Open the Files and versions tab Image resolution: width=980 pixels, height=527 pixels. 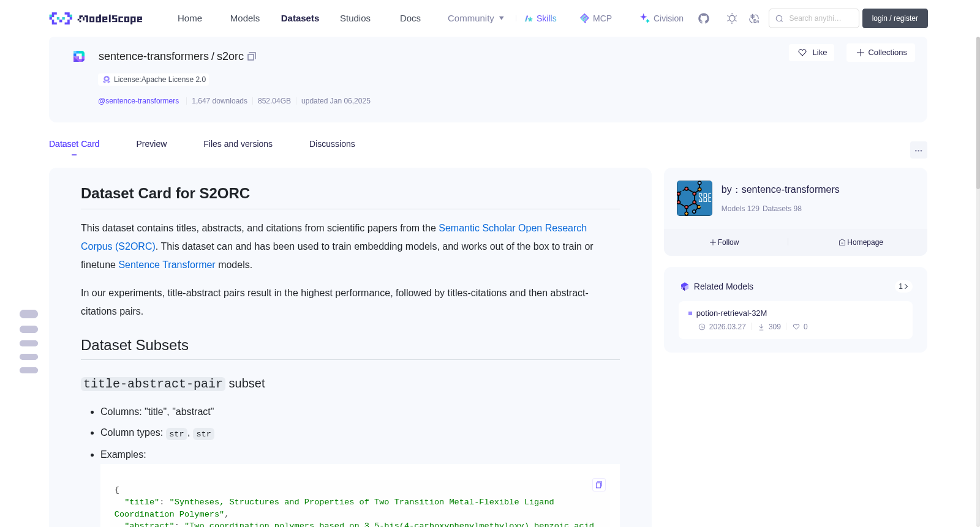point(238,144)
